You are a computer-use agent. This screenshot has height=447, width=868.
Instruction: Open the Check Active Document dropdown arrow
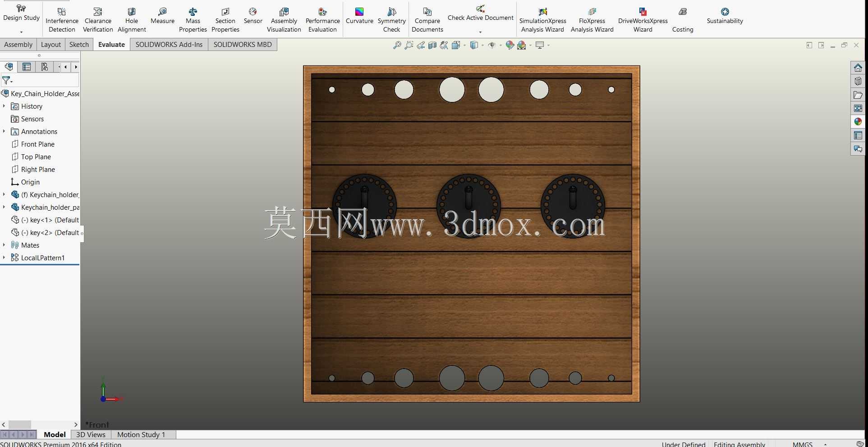480,32
